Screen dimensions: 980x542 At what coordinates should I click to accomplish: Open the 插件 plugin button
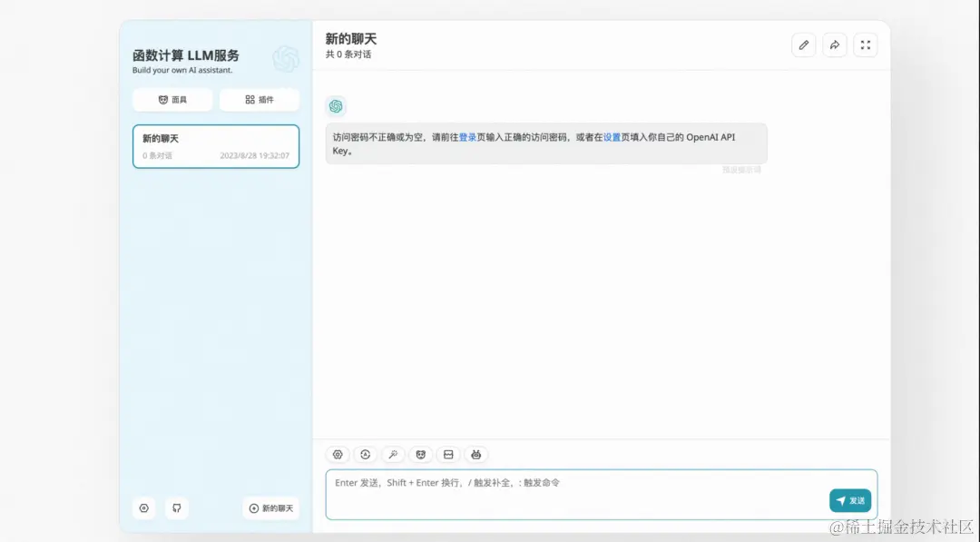[260, 100]
